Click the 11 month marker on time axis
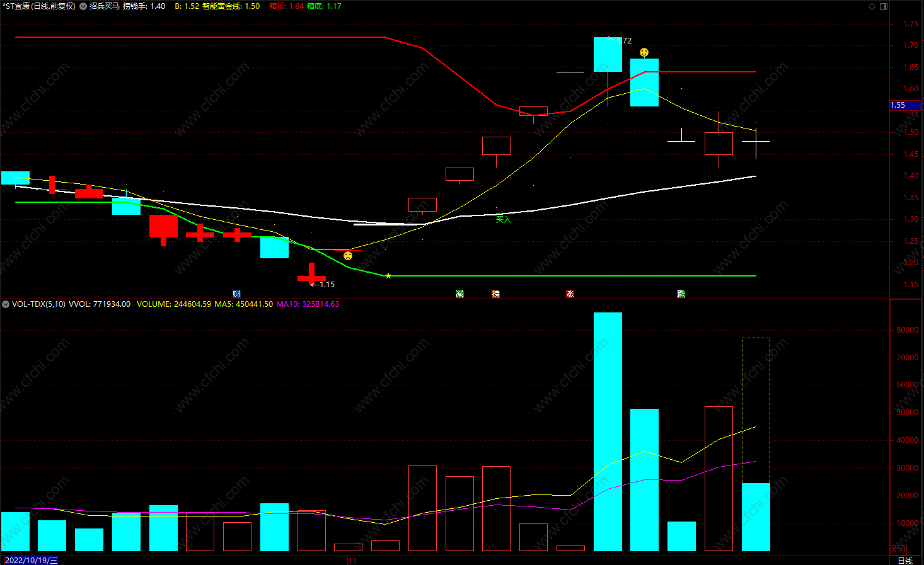Image resolution: width=924 pixels, height=565 pixels. point(352,561)
